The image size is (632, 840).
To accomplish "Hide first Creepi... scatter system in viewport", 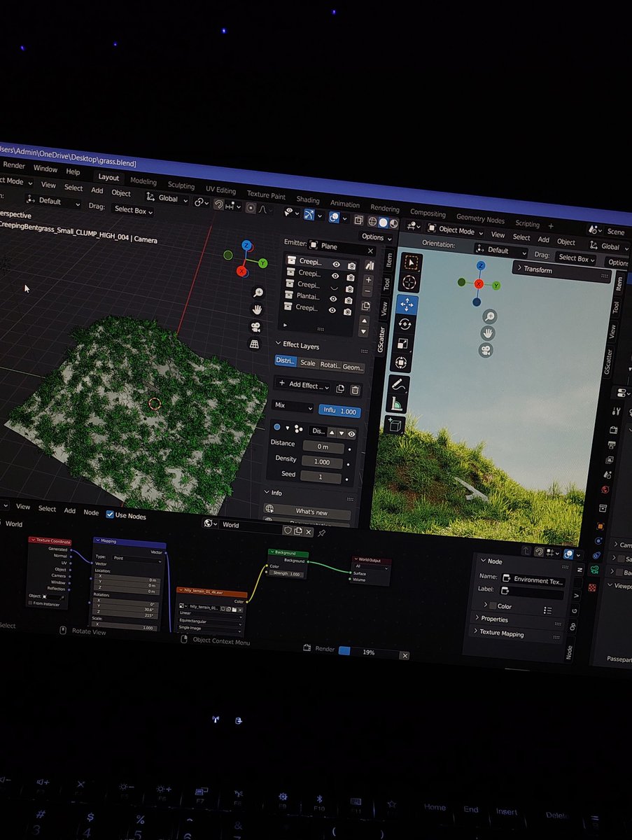I will pyautogui.click(x=337, y=265).
